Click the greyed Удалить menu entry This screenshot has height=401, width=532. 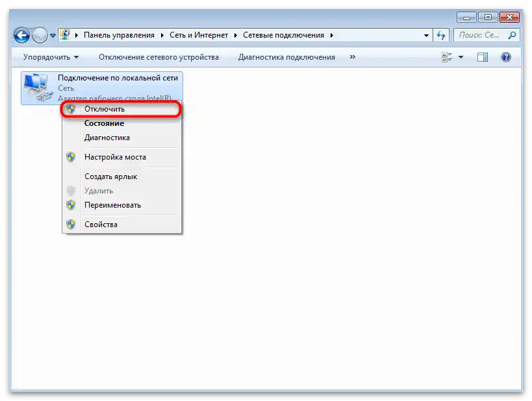(x=121, y=191)
